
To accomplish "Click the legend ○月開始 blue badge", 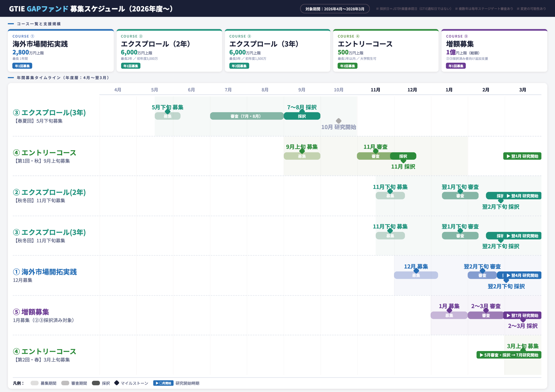I will point(163,383).
